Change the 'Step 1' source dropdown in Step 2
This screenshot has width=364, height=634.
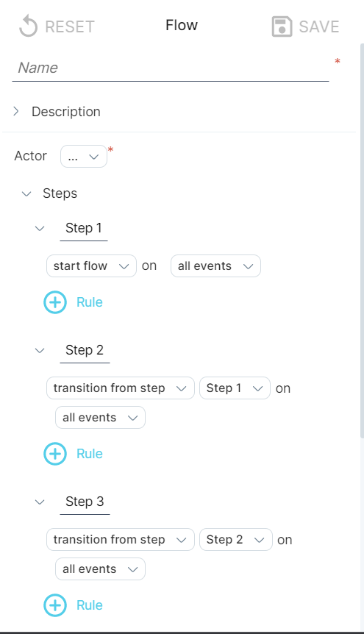coord(235,388)
